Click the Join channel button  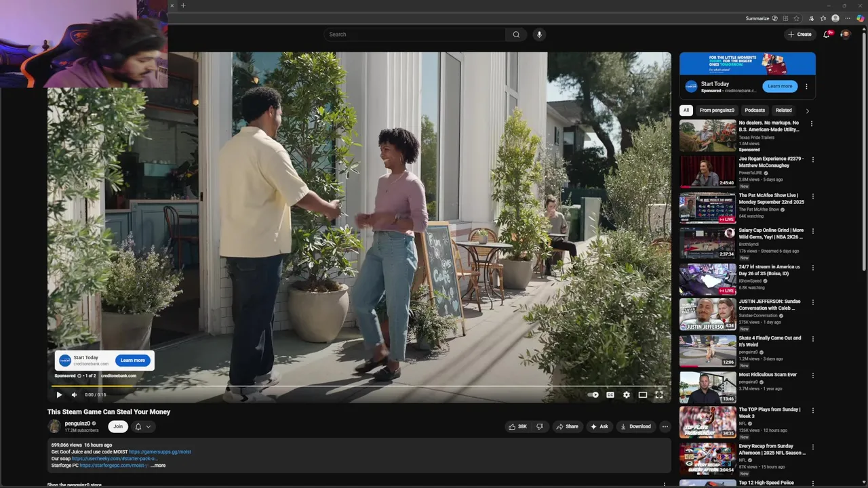(118, 426)
